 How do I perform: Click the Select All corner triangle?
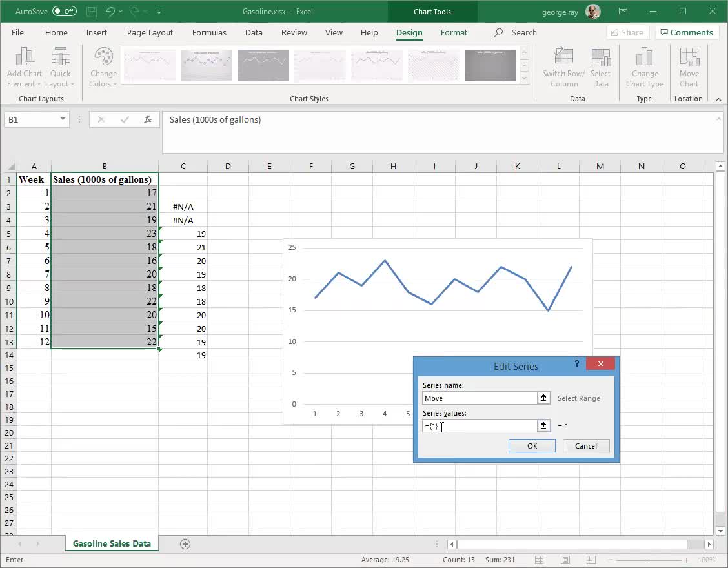10,167
